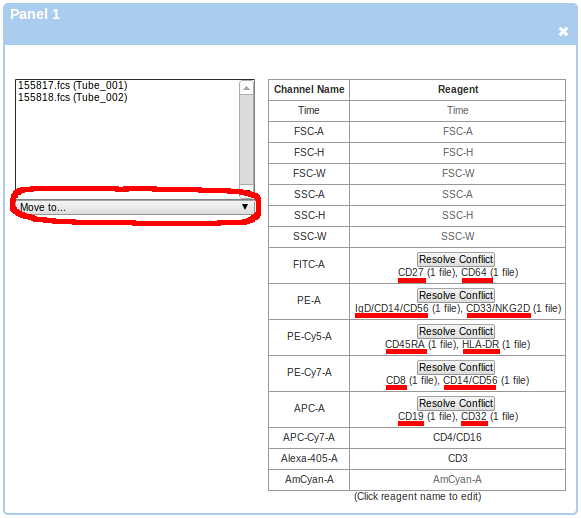581x518 pixels.
Task: Click the CD14/CD56 reagent link in PE-Cy7-A row
Action: pos(470,380)
